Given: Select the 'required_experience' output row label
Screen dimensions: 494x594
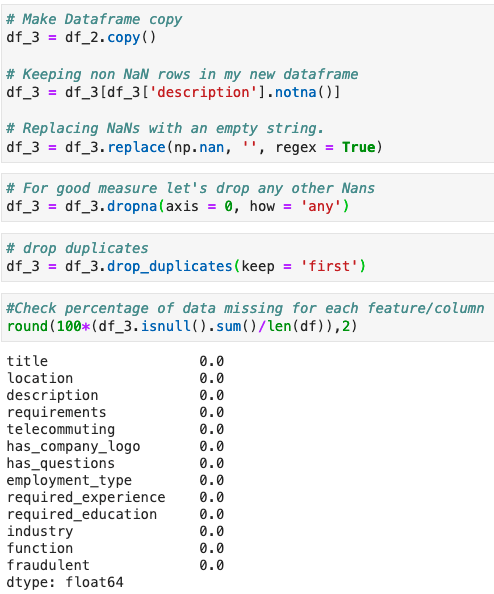Looking at the screenshot, I should (x=86, y=497).
